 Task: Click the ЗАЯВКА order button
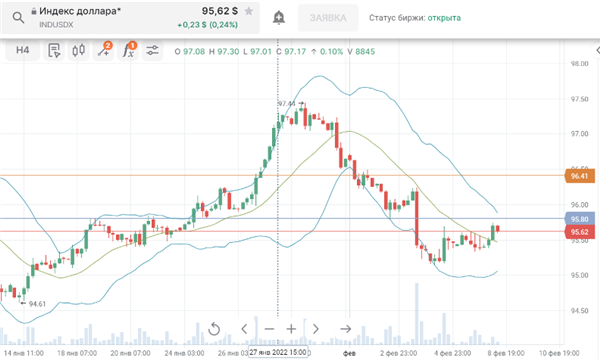(x=328, y=18)
